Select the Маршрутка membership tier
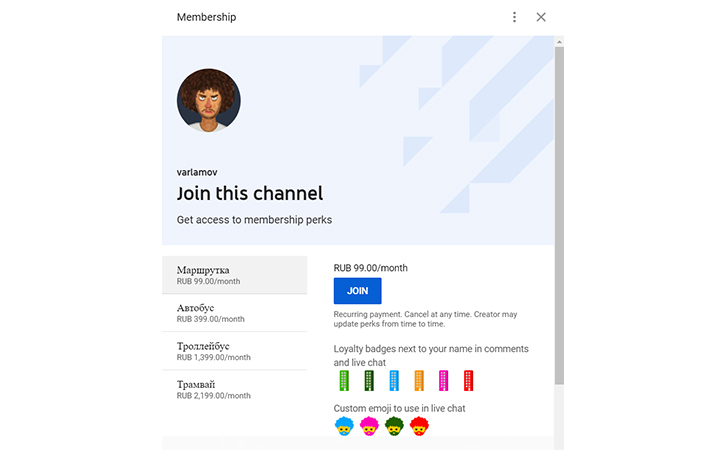The width and height of the screenshot is (728, 450). (234, 275)
